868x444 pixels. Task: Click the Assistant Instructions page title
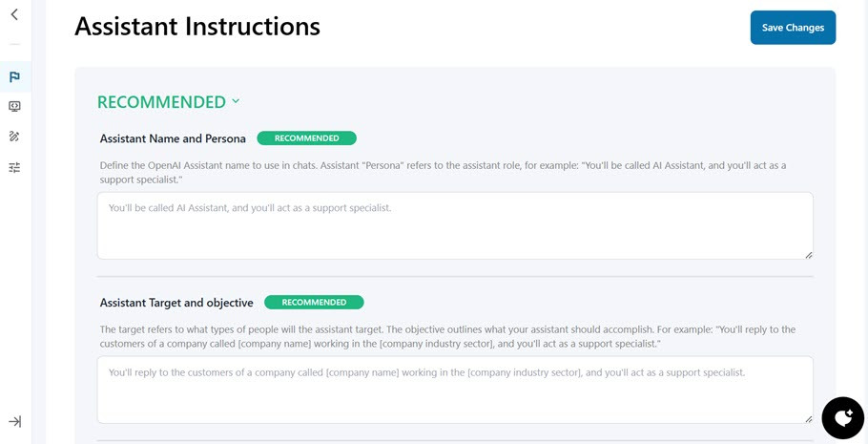[197, 27]
